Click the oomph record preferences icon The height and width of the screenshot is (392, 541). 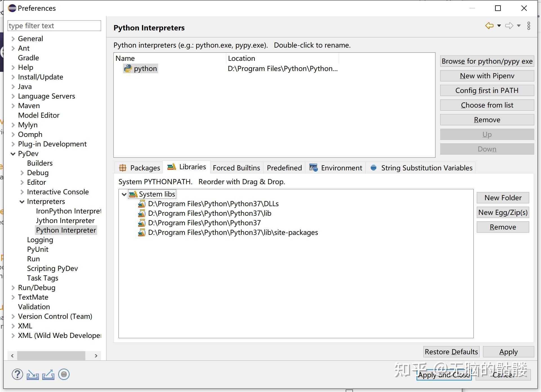coord(64,375)
